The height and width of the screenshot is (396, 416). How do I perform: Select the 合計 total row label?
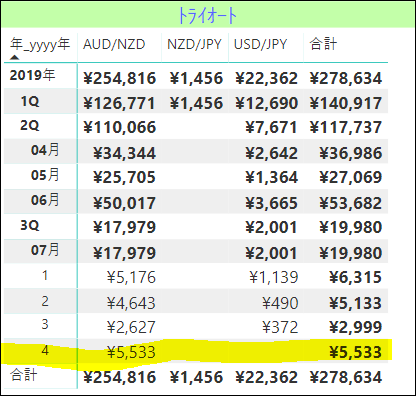coord(23,375)
